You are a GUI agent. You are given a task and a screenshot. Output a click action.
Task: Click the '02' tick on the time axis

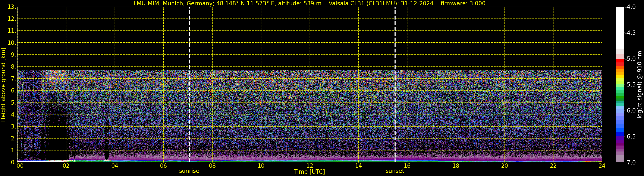[x=66, y=166]
